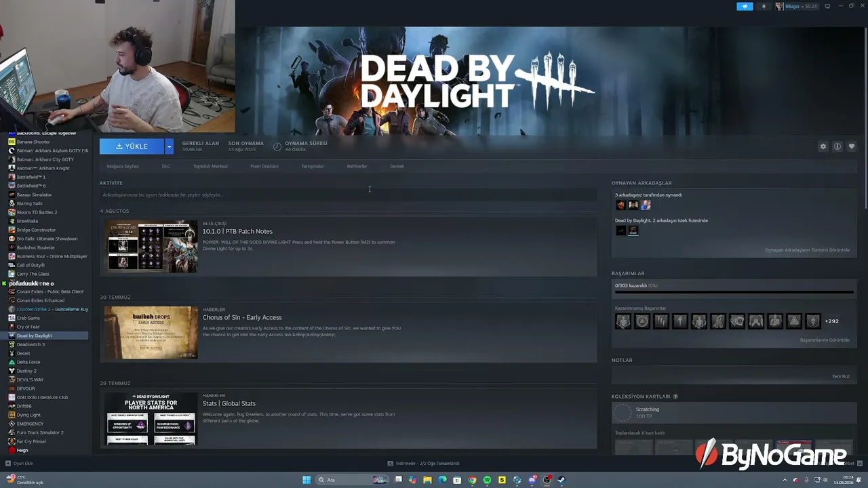Select Battlefield 1 in library list
This screenshot has width=868, height=488.
(x=31, y=177)
